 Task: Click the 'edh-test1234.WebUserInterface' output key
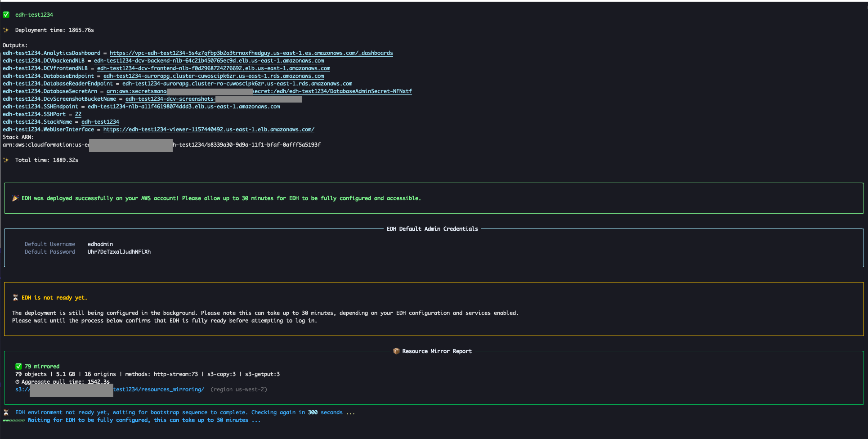point(49,130)
